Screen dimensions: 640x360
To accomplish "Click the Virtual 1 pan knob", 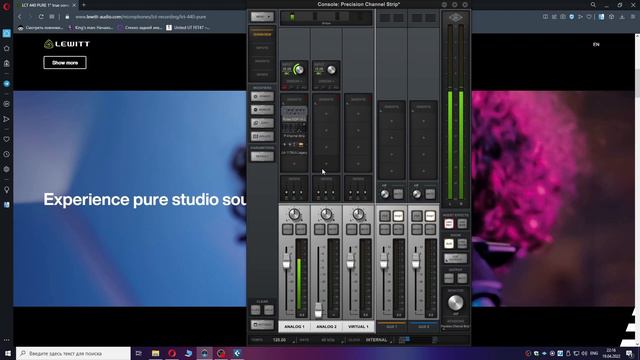I will point(358,214).
